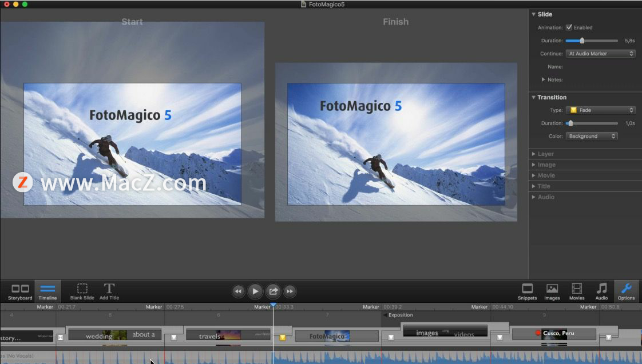Open the Continue 'At Audio Marker' dropdown

pyautogui.click(x=600, y=54)
